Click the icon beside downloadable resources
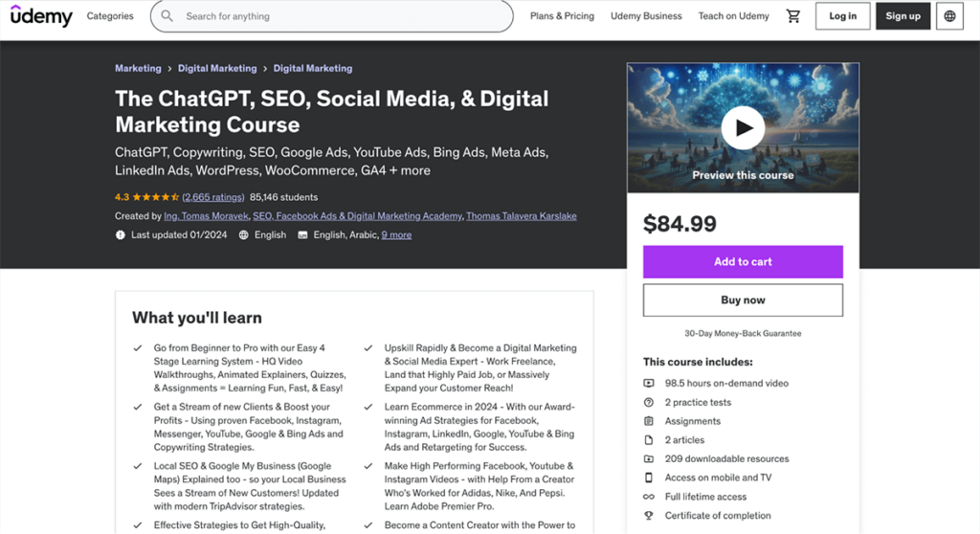Viewport: 980px width, 534px height. point(649,458)
